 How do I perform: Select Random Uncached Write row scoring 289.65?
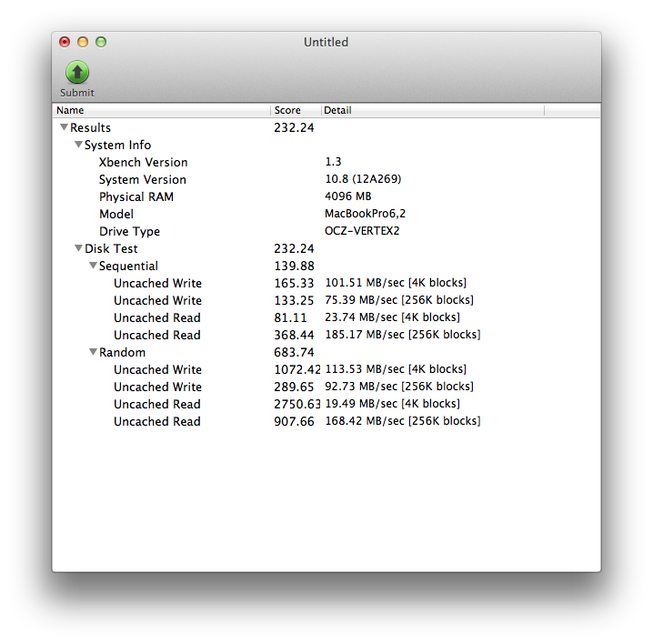(x=326, y=387)
